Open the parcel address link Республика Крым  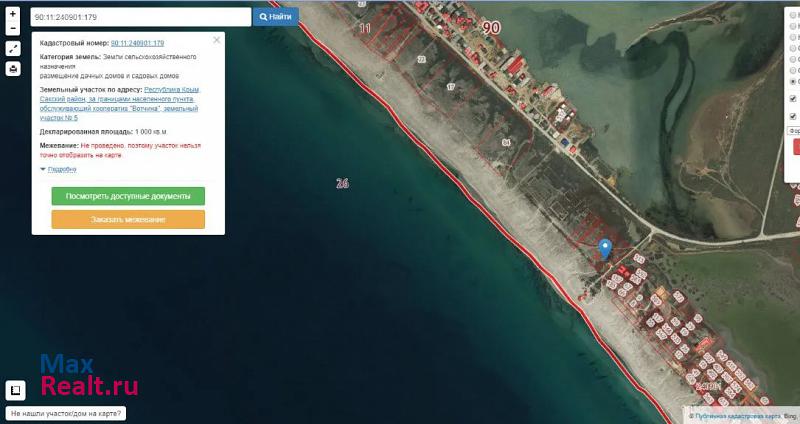click(x=172, y=89)
